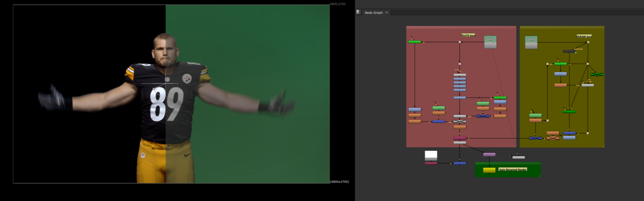Select the yellow Write node

(489, 170)
